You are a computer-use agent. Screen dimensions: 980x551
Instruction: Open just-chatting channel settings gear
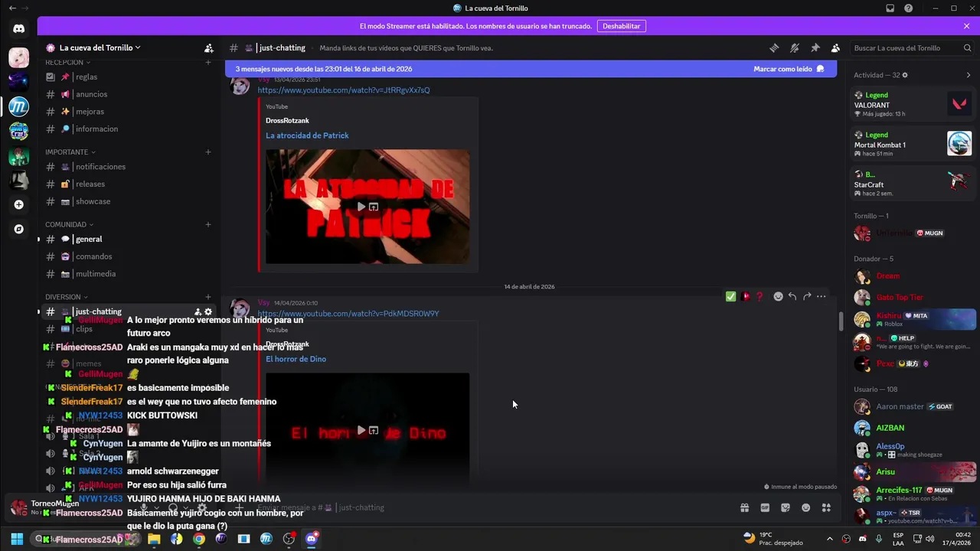coord(208,311)
